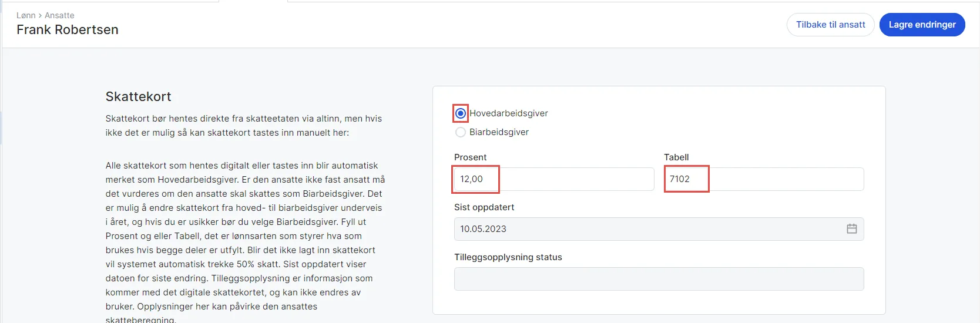Click the Lagre endringer button
Image resolution: width=980 pixels, height=323 pixels.
922,25
